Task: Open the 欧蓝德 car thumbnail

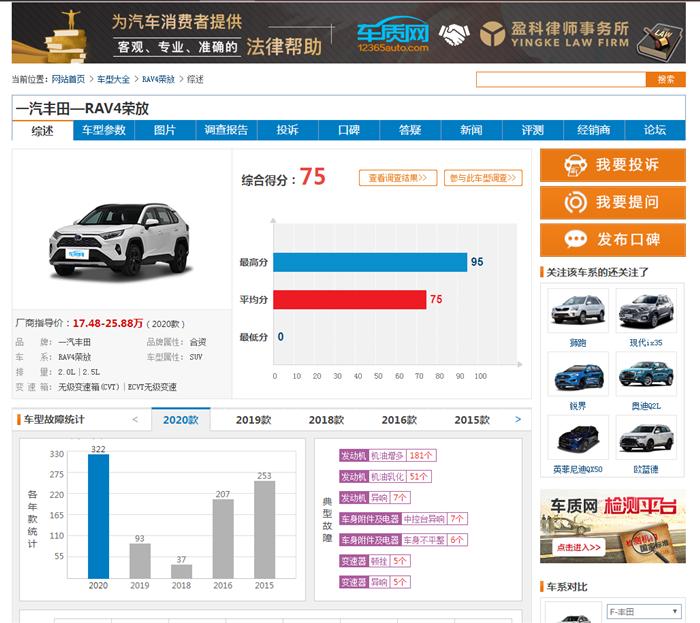Action: pos(646,437)
